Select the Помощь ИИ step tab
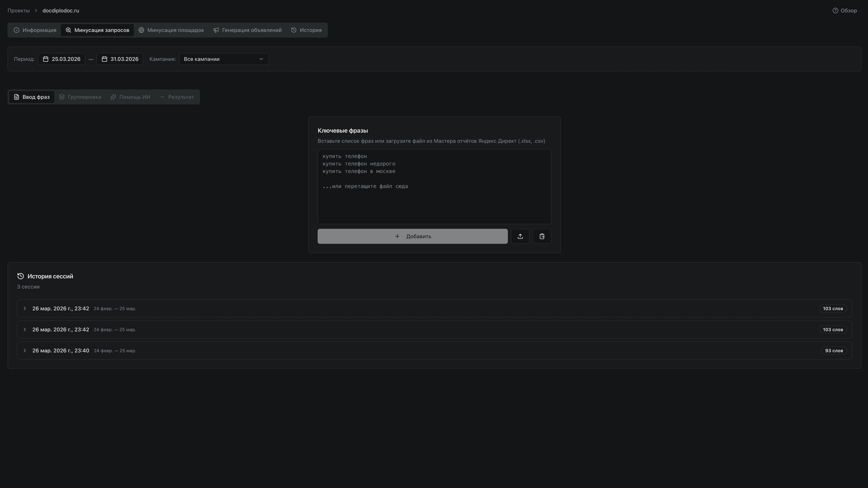 pyautogui.click(x=130, y=97)
